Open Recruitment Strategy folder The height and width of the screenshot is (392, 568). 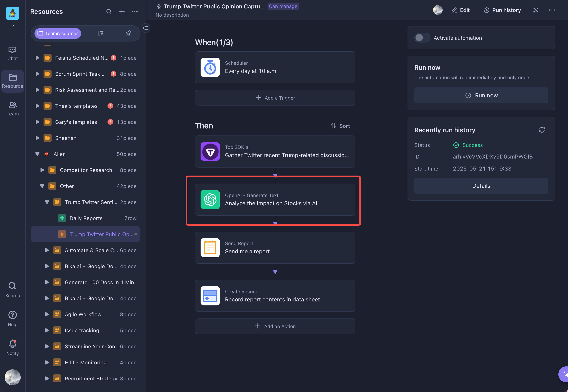click(x=85, y=379)
